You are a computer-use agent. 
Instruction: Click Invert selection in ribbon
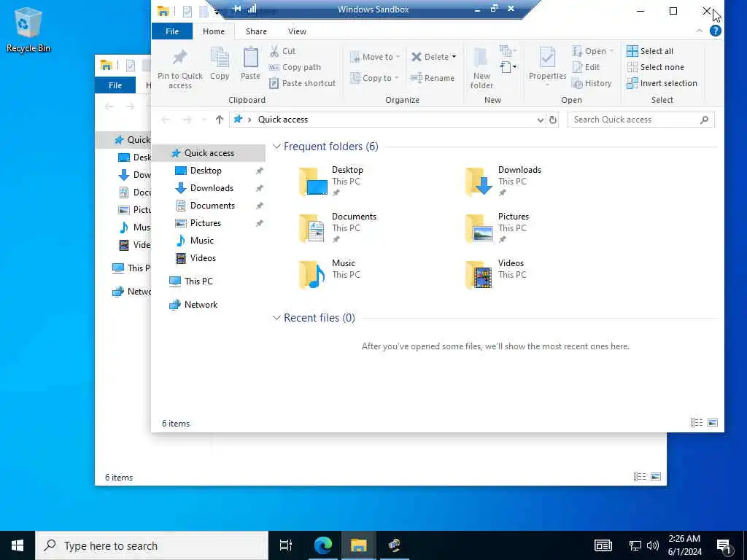click(x=662, y=83)
